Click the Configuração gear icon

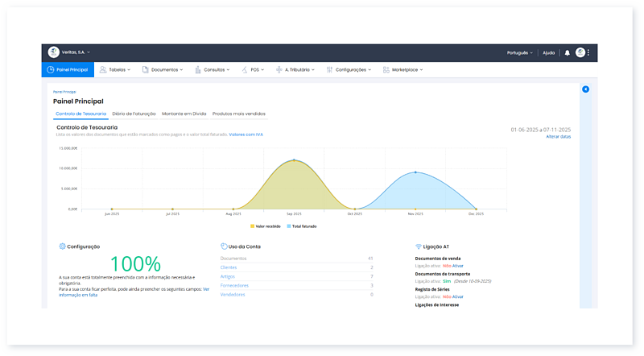[62, 246]
